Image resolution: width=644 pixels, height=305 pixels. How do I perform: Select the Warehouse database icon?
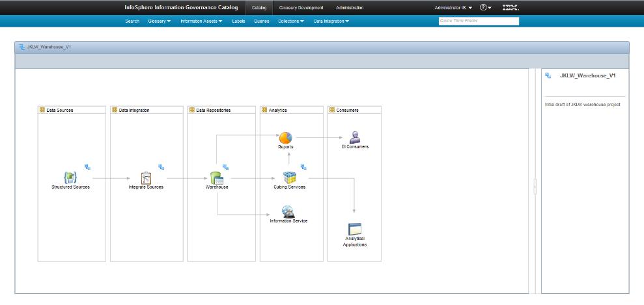(x=216, y=178)
